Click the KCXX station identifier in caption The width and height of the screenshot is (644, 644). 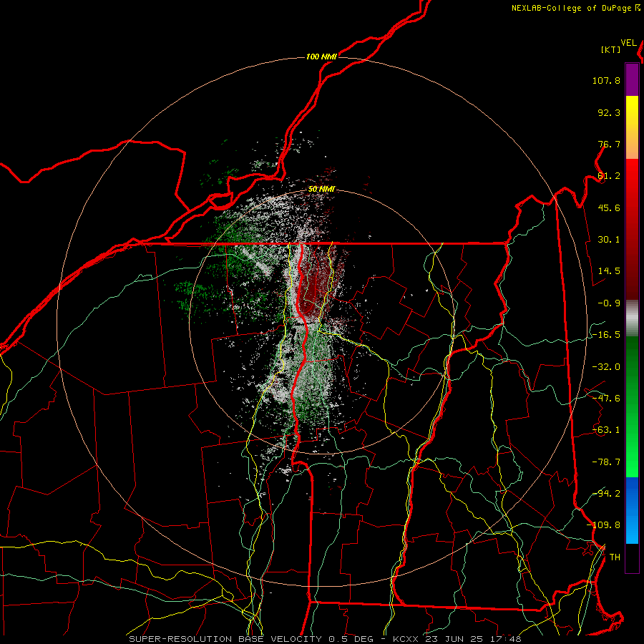(x=406, y=639)
